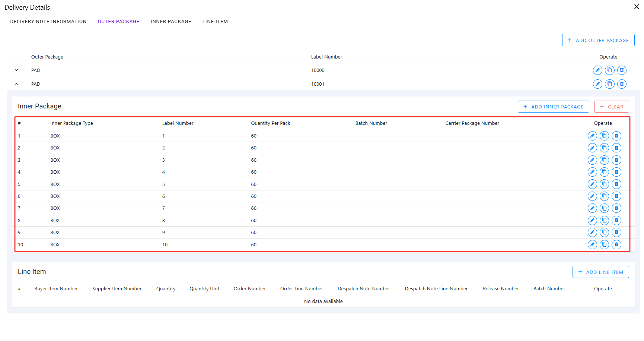Delete inner package row 5

coord(616,184)
